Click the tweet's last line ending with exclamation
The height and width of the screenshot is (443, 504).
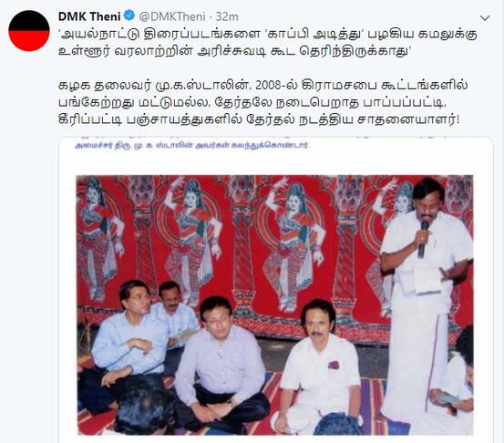pyautogui.click(x=259, y=120)
